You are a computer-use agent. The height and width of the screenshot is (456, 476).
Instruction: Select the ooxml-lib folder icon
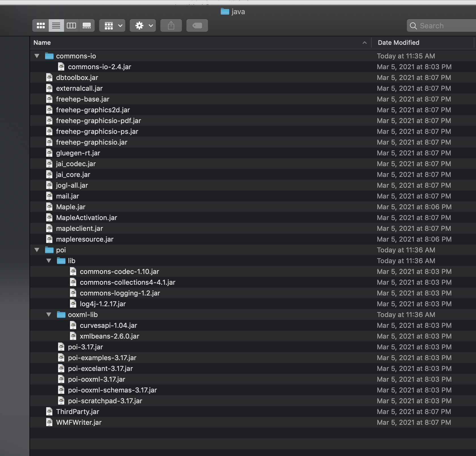click(x=61, y=314)
